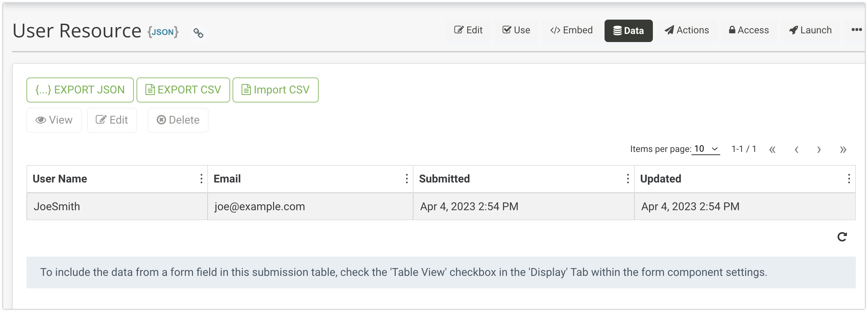
Task: Go to the next page arrow
Action: [818, 149]
